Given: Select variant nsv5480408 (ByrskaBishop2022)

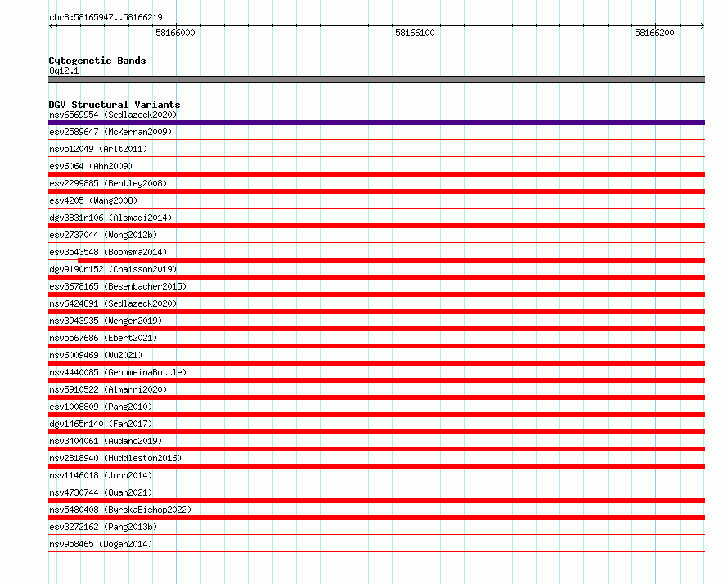Looking at the screenshot, I should click(120, 510).
